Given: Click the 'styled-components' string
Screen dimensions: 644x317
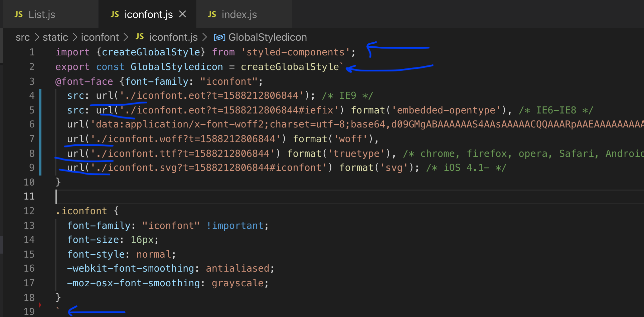Looking at the screenshot, I should [x=296, y=52].
